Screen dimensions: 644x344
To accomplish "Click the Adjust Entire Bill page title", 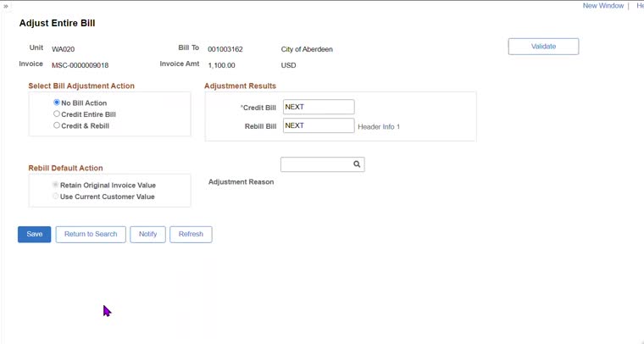I will tap(57, 23).
